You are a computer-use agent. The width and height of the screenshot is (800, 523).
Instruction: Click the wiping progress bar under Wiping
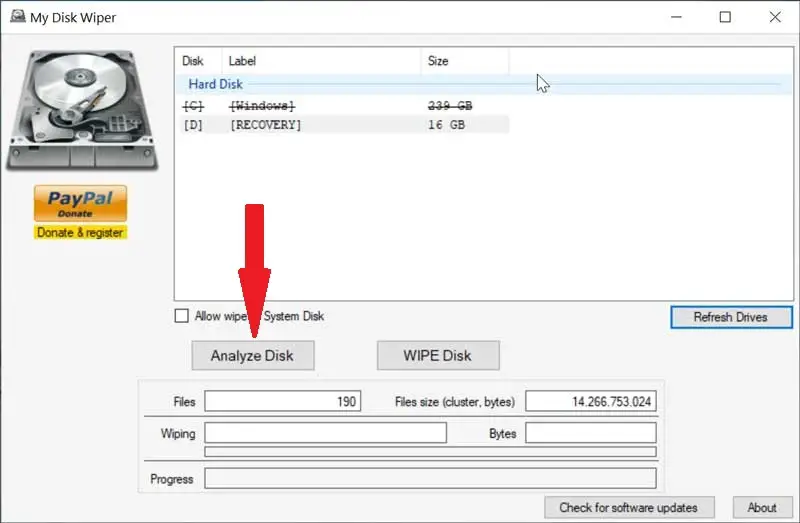click(x=431, y=452)
